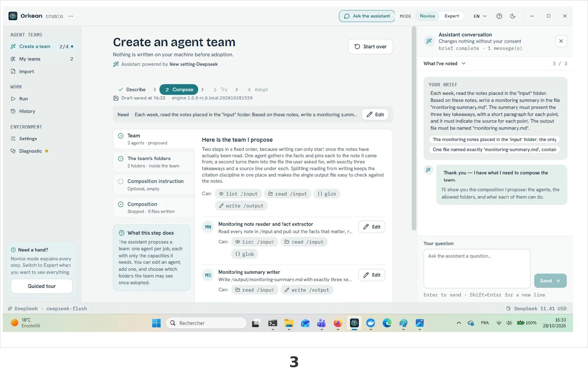
Task: Go to the Describe step
Action: tap(132, 89)
